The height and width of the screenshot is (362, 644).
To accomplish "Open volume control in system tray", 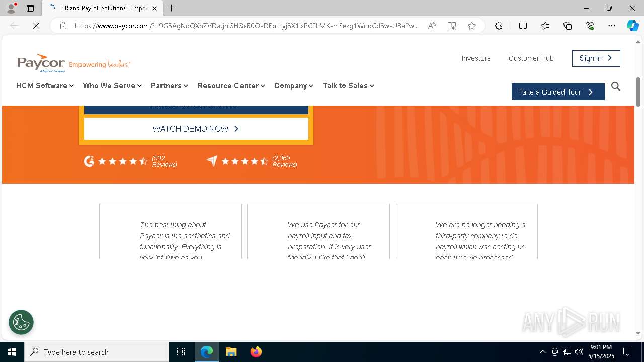I will (x=579, y=352).
